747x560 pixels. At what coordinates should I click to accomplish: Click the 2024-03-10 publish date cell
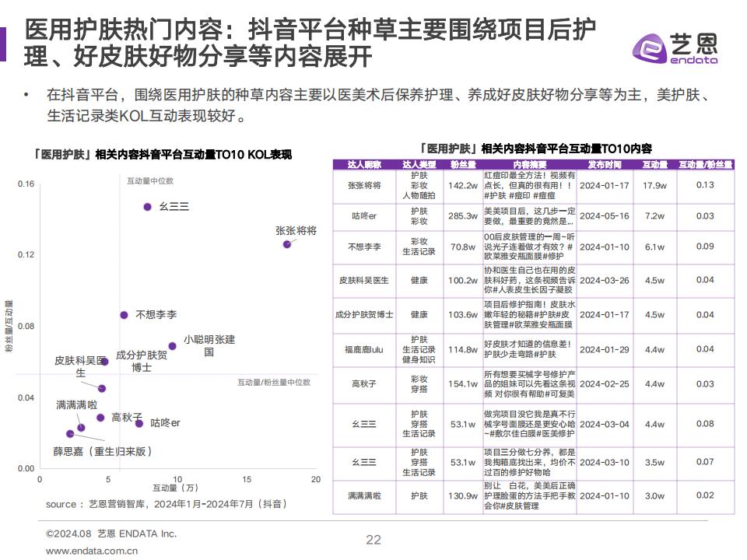tap(605, 462)
